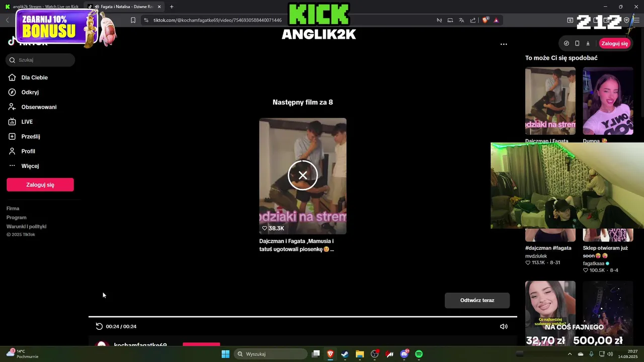Open Steam from the taskbar
This screenshot has width=644, height=362.
pos(345,354)
